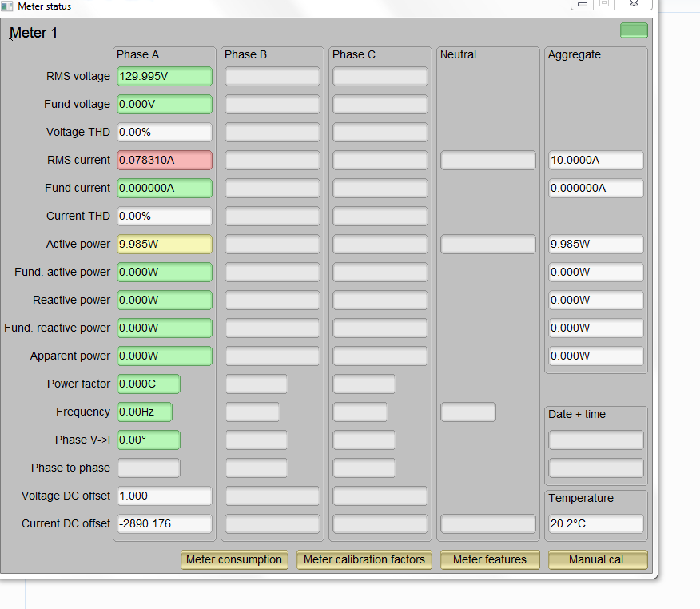Click the Aggregate column header
700x609 pixels.
[x=574, y=55]
